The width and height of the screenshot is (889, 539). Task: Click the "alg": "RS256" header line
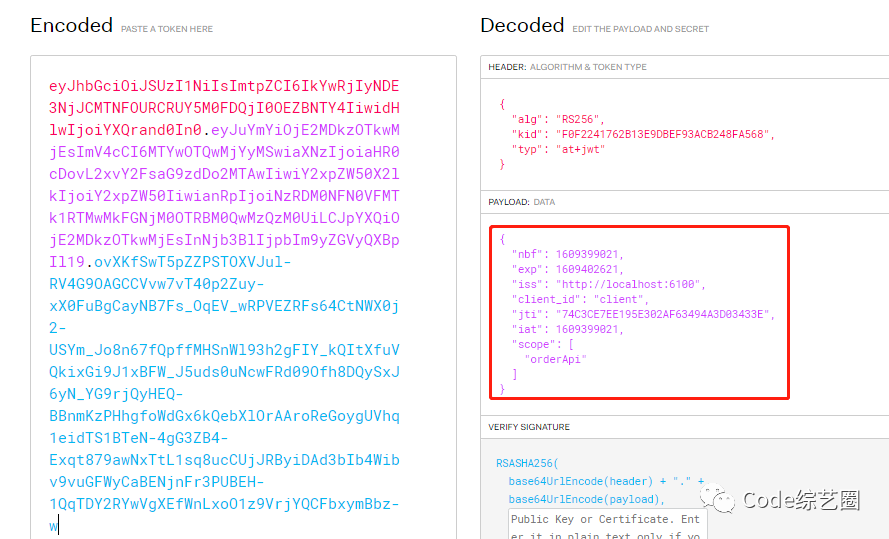[558, 119]
